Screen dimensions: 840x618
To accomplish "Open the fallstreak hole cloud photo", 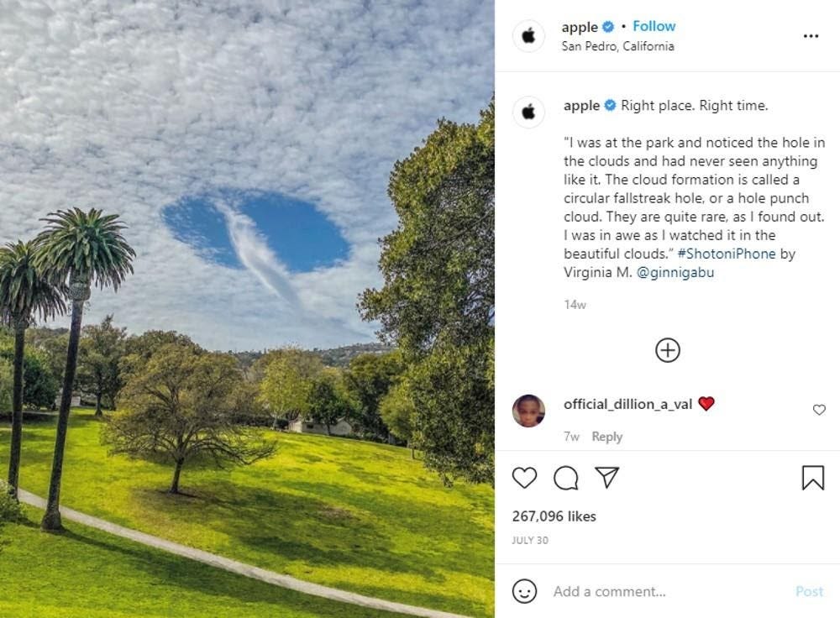I will 247,309.
